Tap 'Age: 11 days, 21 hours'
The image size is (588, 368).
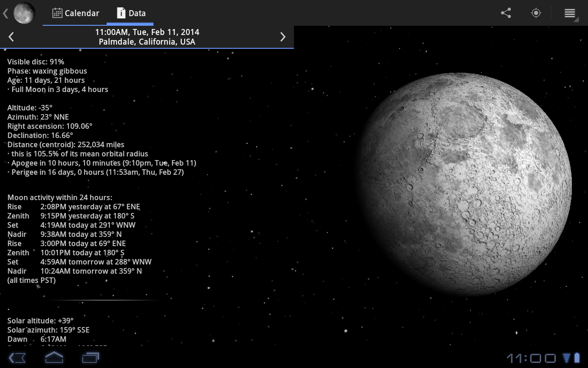(x=46, y=80)
